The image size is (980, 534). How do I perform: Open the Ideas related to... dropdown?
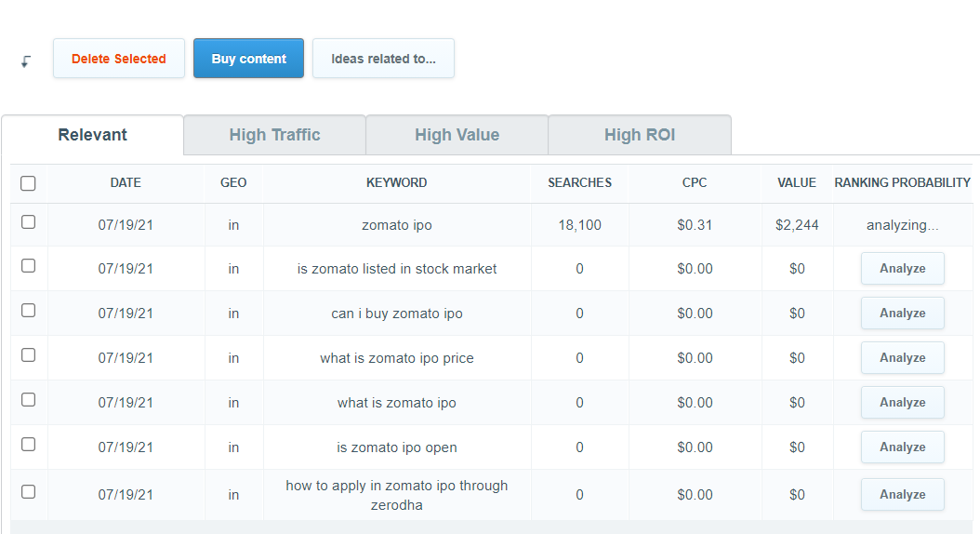coord(383,59)
